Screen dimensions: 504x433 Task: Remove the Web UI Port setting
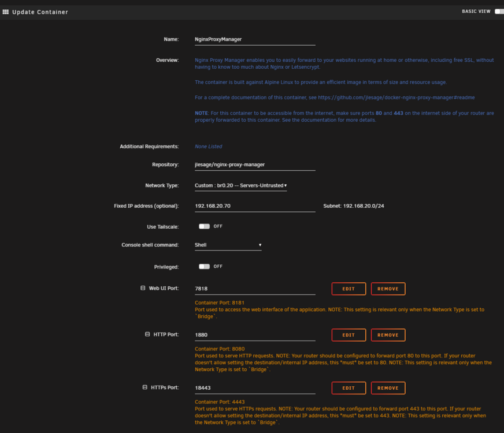tap(388, 289)
